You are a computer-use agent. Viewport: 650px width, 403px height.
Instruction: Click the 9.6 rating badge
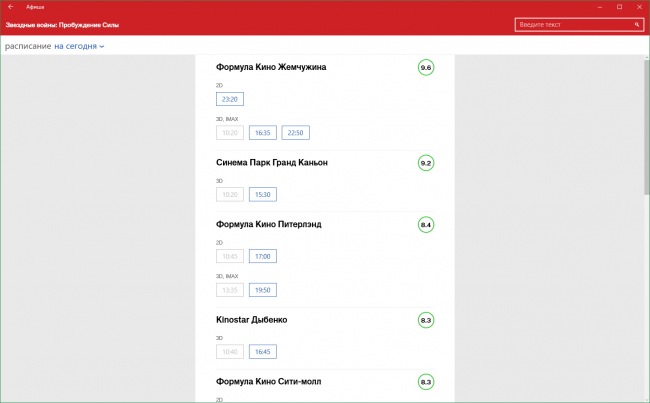426,67
